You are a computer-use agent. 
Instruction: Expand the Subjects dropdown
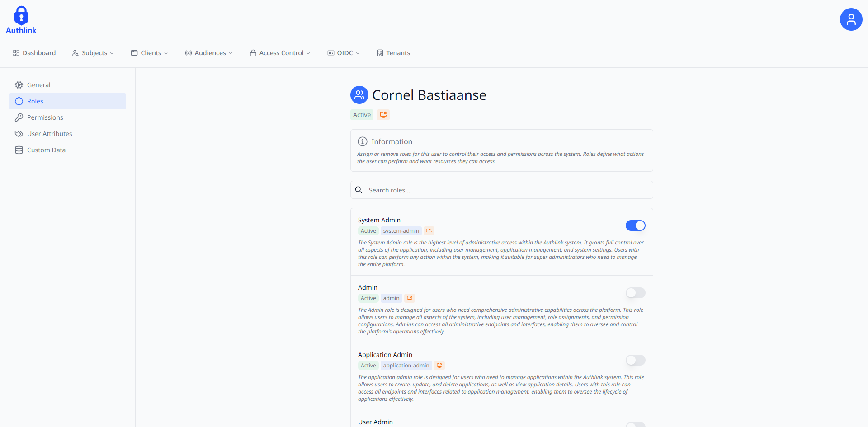point(93,53)
